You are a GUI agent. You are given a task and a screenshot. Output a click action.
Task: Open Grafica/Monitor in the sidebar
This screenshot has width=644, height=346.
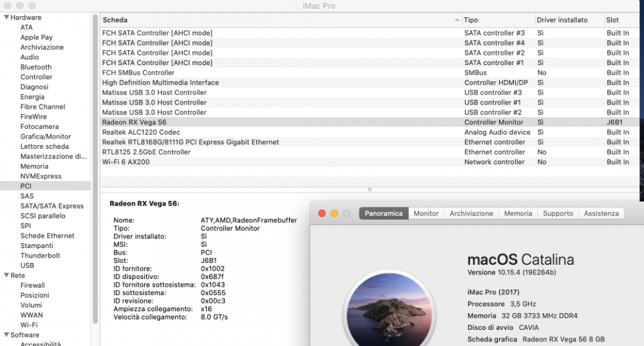click(x=46, y=137)
